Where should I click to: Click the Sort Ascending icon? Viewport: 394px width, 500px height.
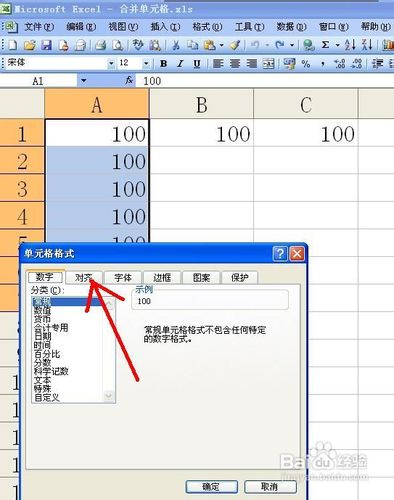(x=350, y=45)
